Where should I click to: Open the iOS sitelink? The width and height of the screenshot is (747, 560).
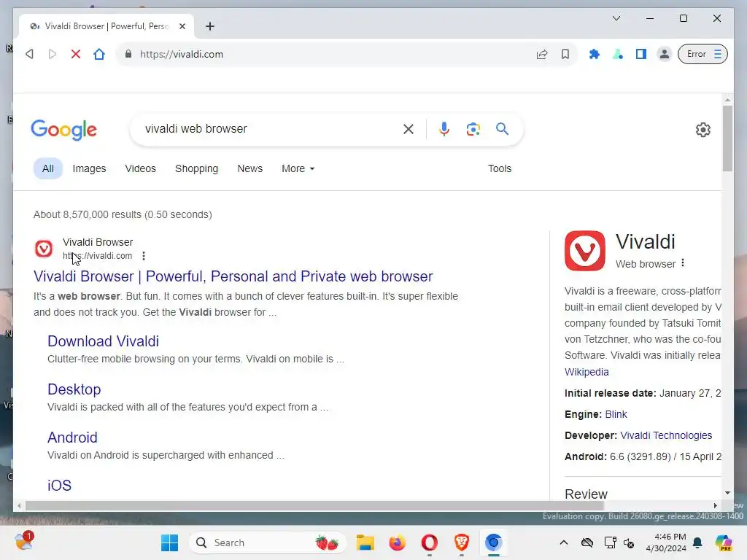(60, 485)
